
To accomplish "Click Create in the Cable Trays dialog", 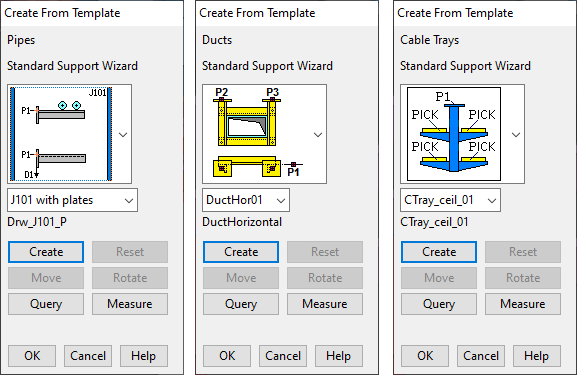I will [x=439, y=252].
